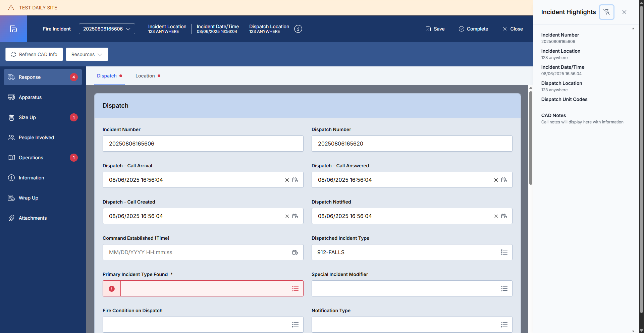Screen dimensions: 644x333
Task: Click the highlights panel scroll down arrow
Action: pyautogui.click(x=633, y=331)
